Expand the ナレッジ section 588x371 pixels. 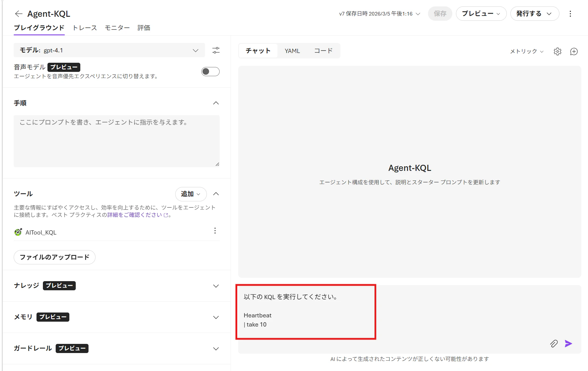(x=216, y=286)
